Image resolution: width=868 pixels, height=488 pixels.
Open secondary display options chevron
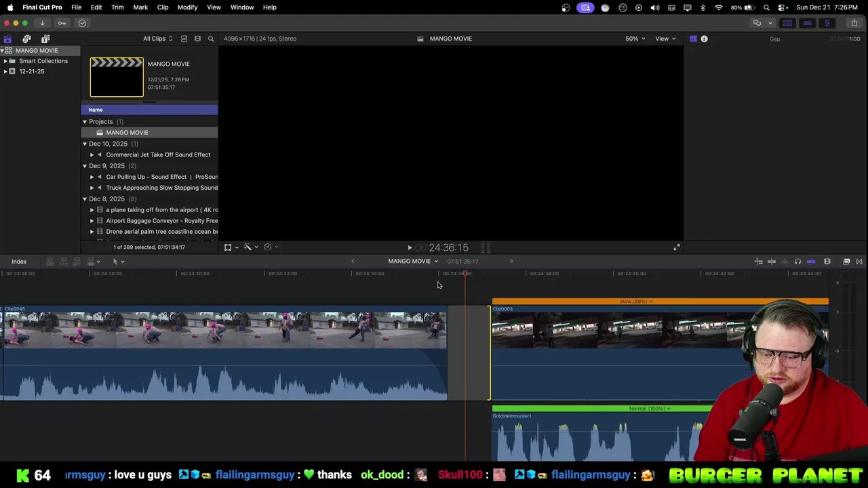[770, 23]
